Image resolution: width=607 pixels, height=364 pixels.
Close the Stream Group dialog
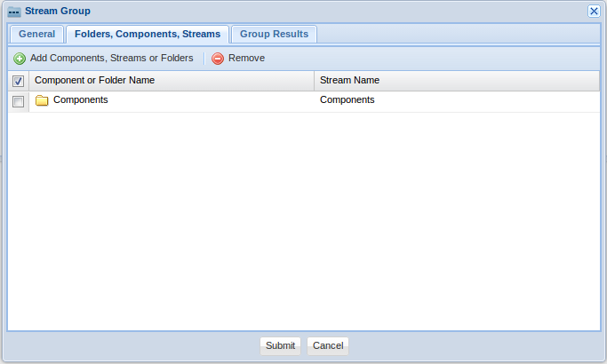pyautogui.click(x=594, y=11)
